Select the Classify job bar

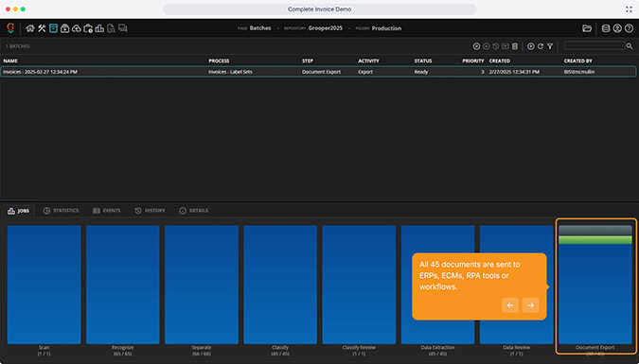pos(280,285)
